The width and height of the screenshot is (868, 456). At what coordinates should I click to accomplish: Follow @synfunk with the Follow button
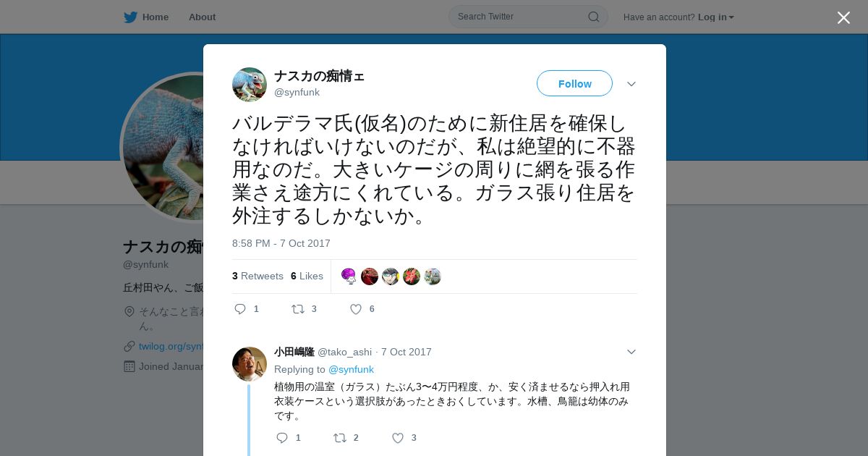tap(574, 83)
